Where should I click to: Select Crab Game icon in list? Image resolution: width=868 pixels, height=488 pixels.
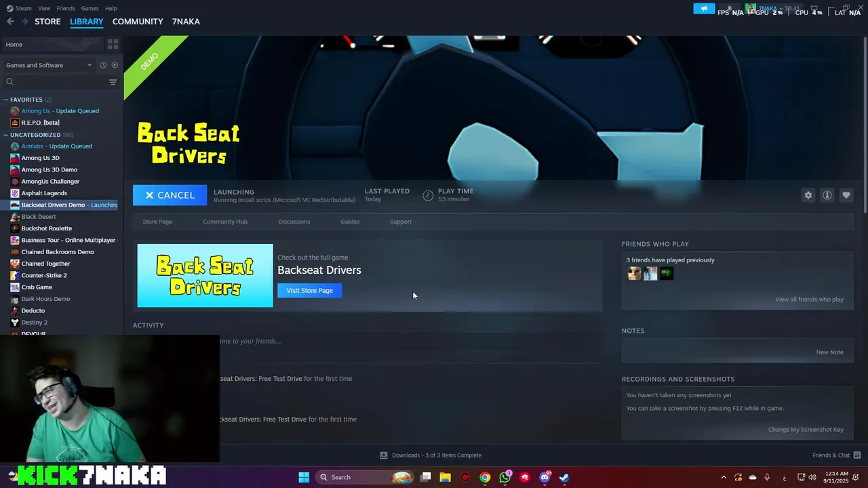15,287
